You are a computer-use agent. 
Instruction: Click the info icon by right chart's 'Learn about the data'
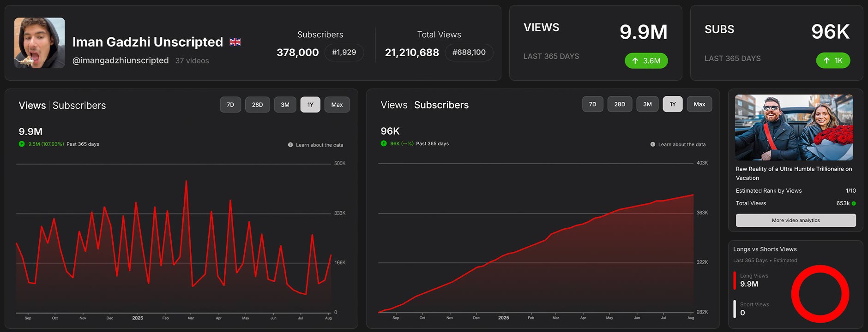[x=653, y=144]
